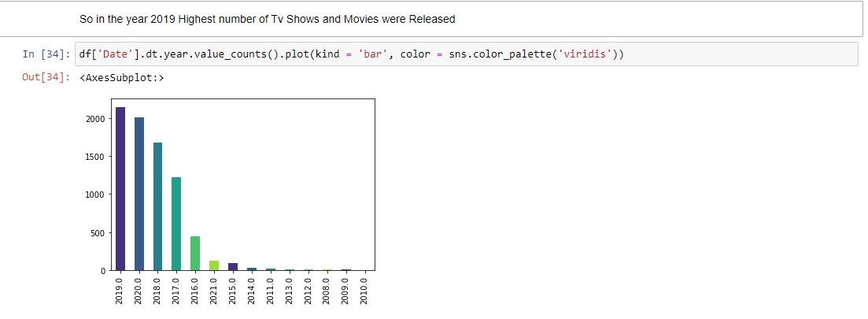Click the 'viridis' string in the code
The image size is (868, 319).
click(x=587, y=54)
